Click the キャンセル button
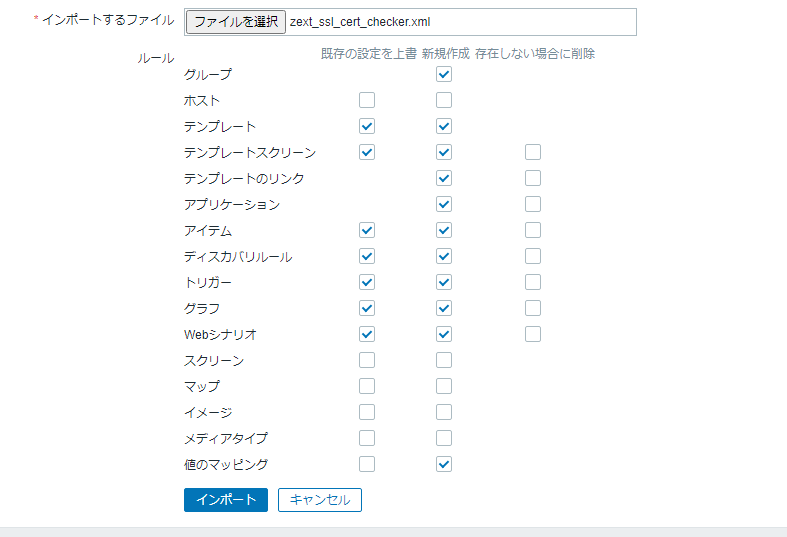Viewport: 787px width, 537px height. click(x=320, y=500)
